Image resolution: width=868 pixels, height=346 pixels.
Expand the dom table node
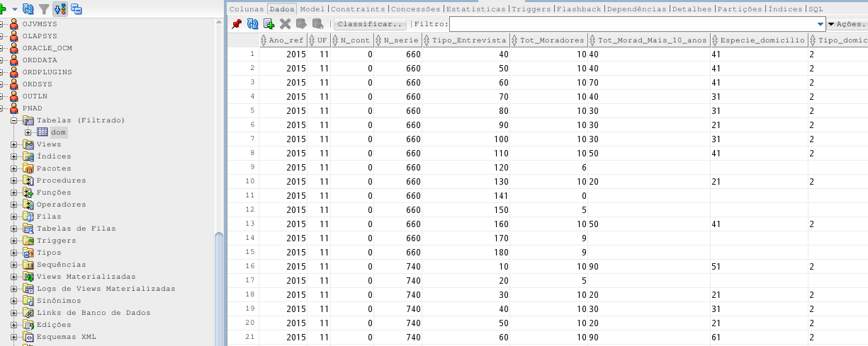coord(28,132)
